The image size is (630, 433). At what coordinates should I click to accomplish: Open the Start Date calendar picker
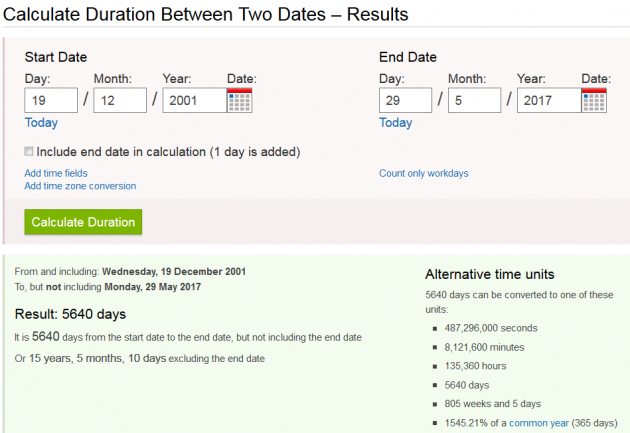point(240,100)
